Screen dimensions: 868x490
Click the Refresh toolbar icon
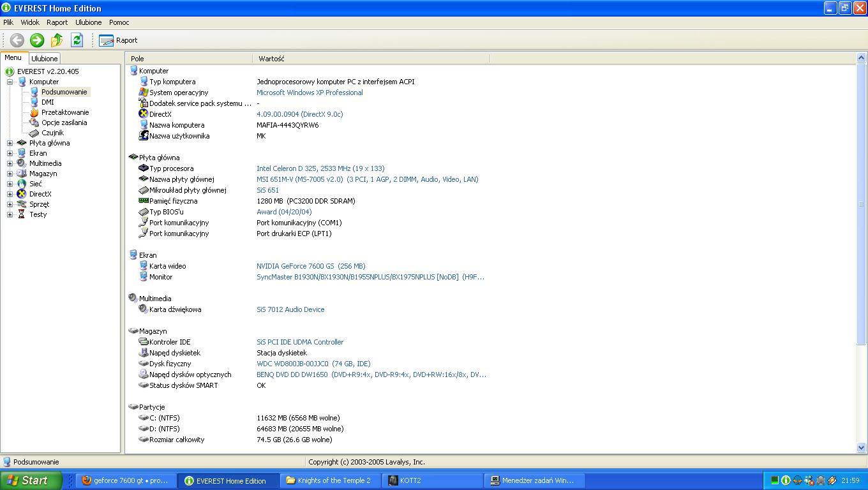[x=77, y=40]
